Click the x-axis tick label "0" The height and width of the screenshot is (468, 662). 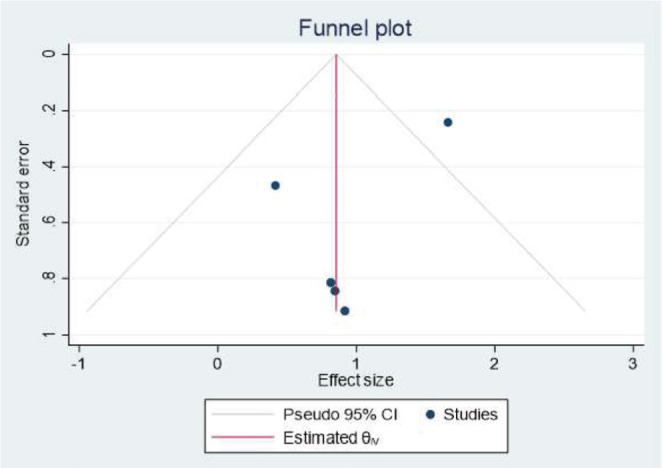point(217,362)
